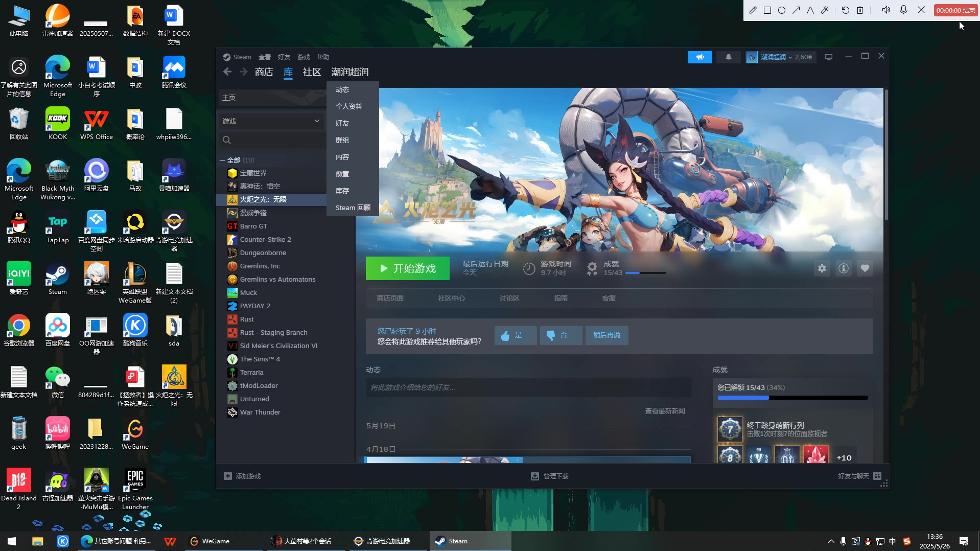Click the Steam forward navigation arrow
Image resolution: width=980 pixels, height=551 pixels.
coord(243,72)
